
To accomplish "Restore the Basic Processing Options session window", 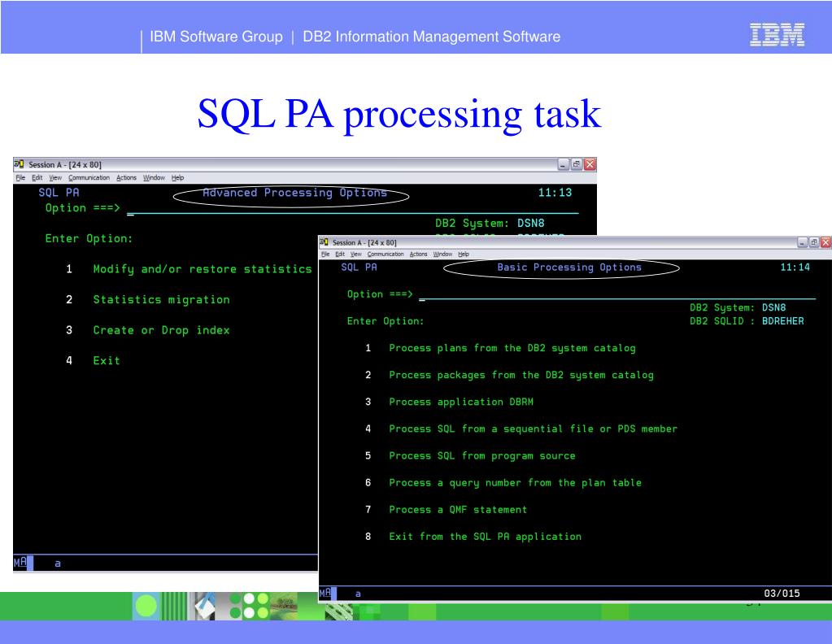I will click(814, 242).
